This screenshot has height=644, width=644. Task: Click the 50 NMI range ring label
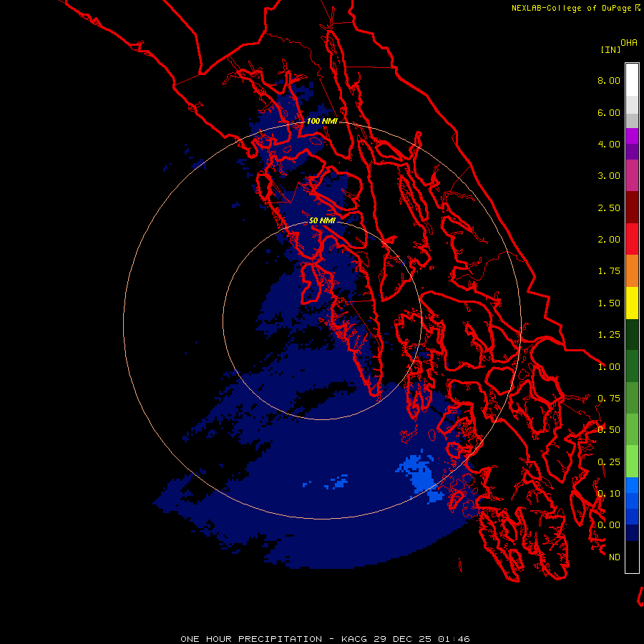pyautogui.click(x=322, y=220)
